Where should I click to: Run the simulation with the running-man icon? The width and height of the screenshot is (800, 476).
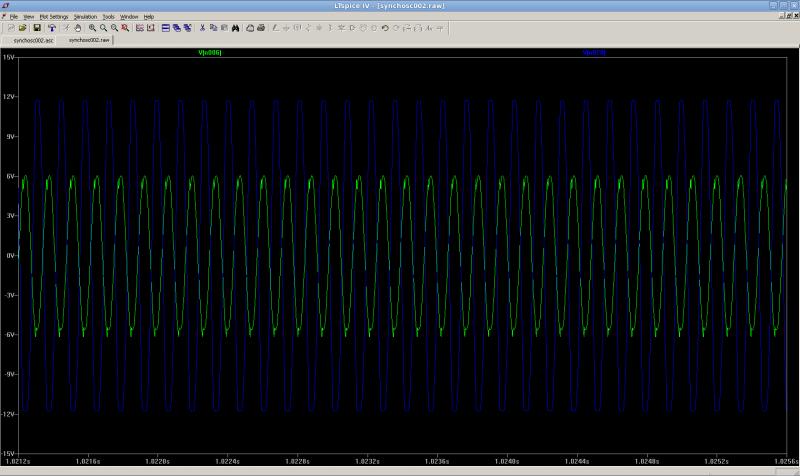click(65, 28)
